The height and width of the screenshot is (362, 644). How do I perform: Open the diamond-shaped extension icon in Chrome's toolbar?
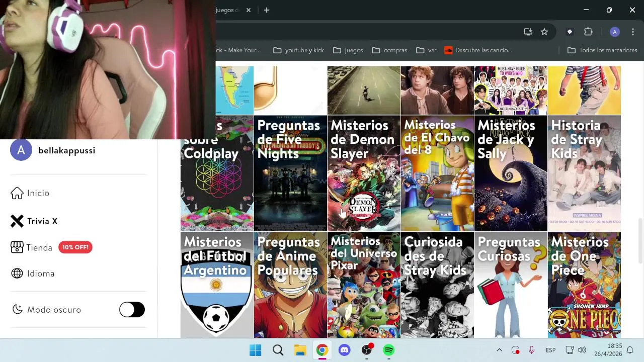pyautogui.click(x=570, y=32)
